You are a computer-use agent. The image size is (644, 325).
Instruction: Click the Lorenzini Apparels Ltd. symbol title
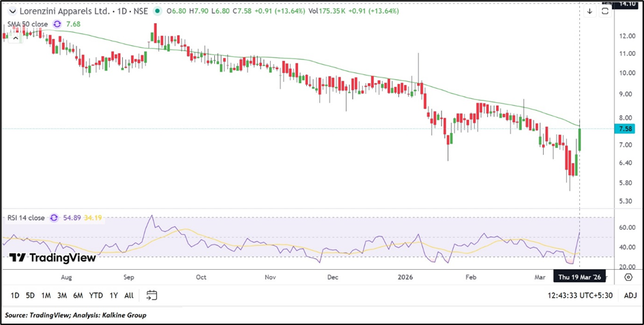[x=63, y=11]
